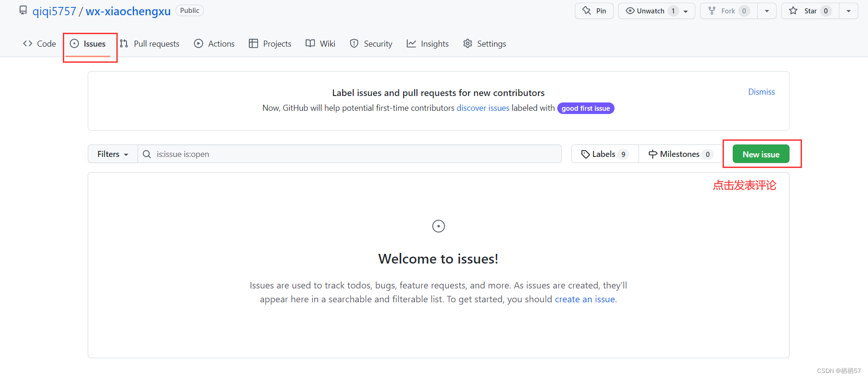Click the issue circle icon above Welcome heading

(439, 226)
